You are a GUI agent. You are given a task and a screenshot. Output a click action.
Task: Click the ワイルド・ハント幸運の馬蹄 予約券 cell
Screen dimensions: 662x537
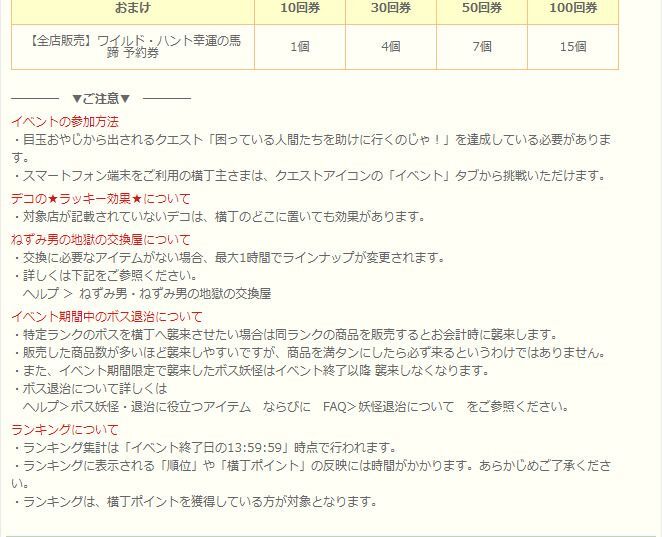click(131, 47)
